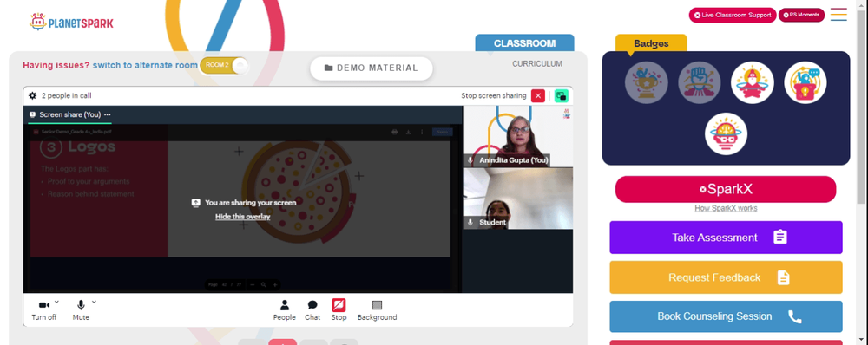Image resolution: width=868 pixels, height=345 pixels.
Task: Click Hide this overlay link
Action: [x=242, y=217]
